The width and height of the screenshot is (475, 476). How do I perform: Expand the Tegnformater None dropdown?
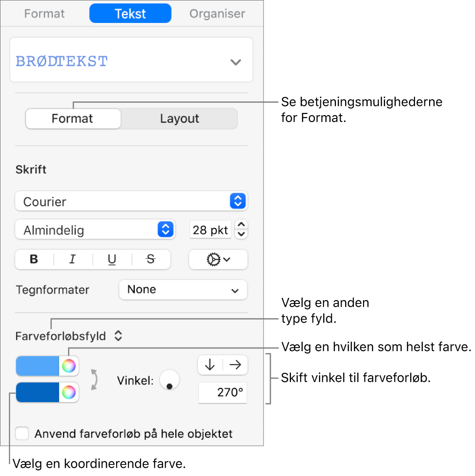pos(183,290)
